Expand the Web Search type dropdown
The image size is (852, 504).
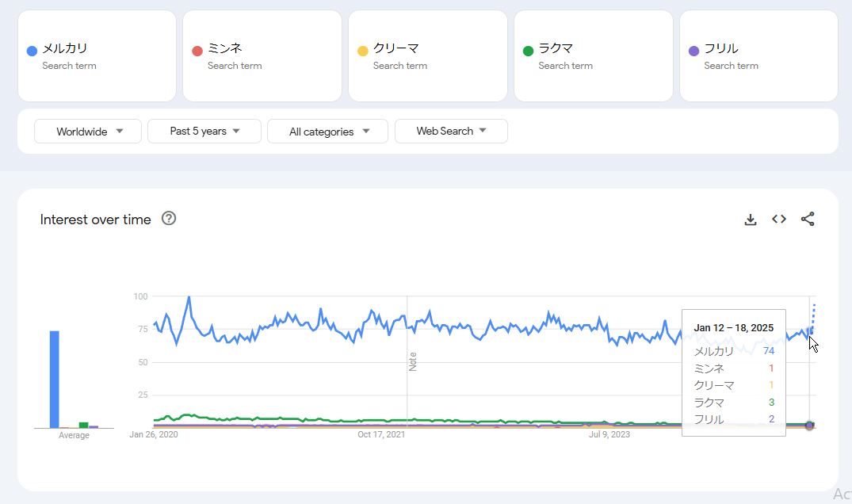(451, 132)
